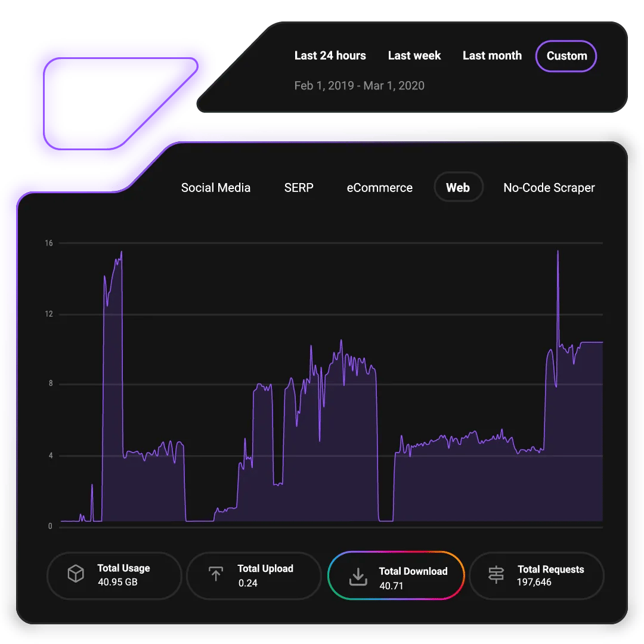Image resolution: width=644 pixels, height=644 pixels.
Task: Switch to the Last week range
Action: [414, 56]
